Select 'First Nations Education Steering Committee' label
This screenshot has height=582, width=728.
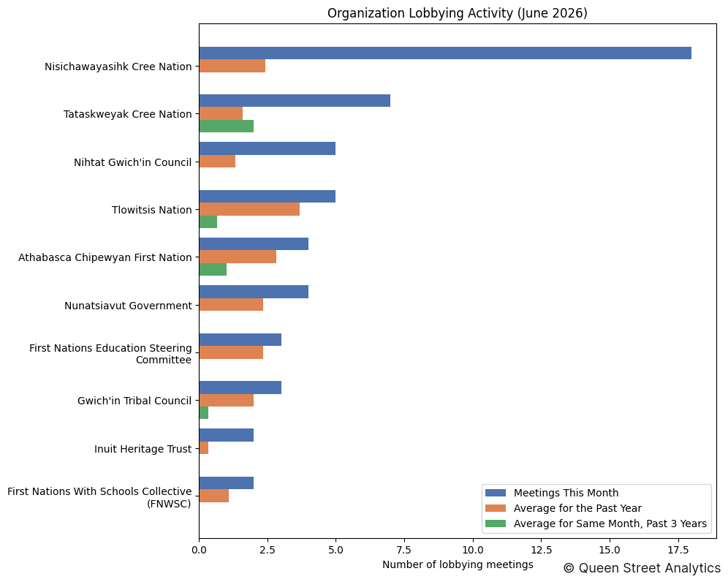coord(110,354)
